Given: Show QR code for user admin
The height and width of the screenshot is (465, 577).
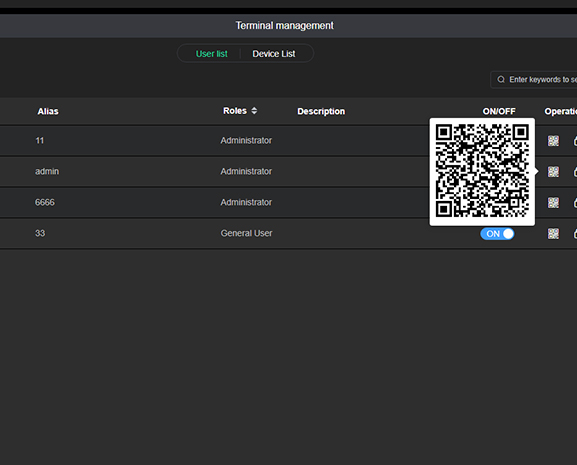Looking at the screenshot, I should [553, 171].
